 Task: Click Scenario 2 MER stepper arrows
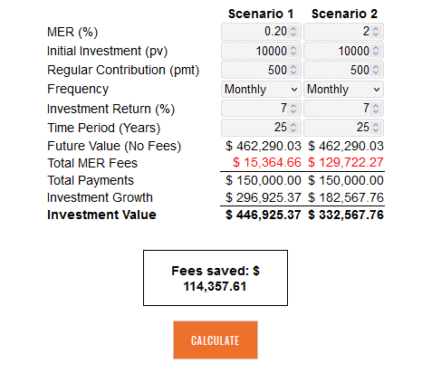[x=376, y=32]
